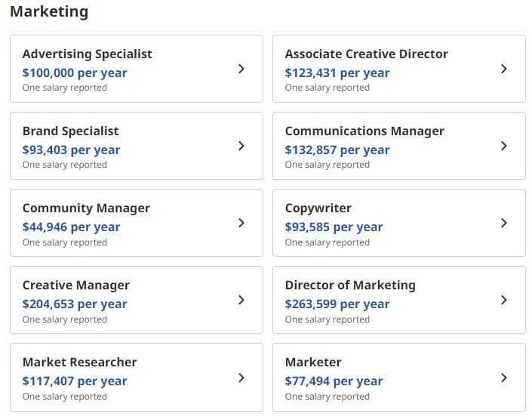Click the Communications Manager chevron arrow
The height and width of the screenshot is (420, 532).
504,146
